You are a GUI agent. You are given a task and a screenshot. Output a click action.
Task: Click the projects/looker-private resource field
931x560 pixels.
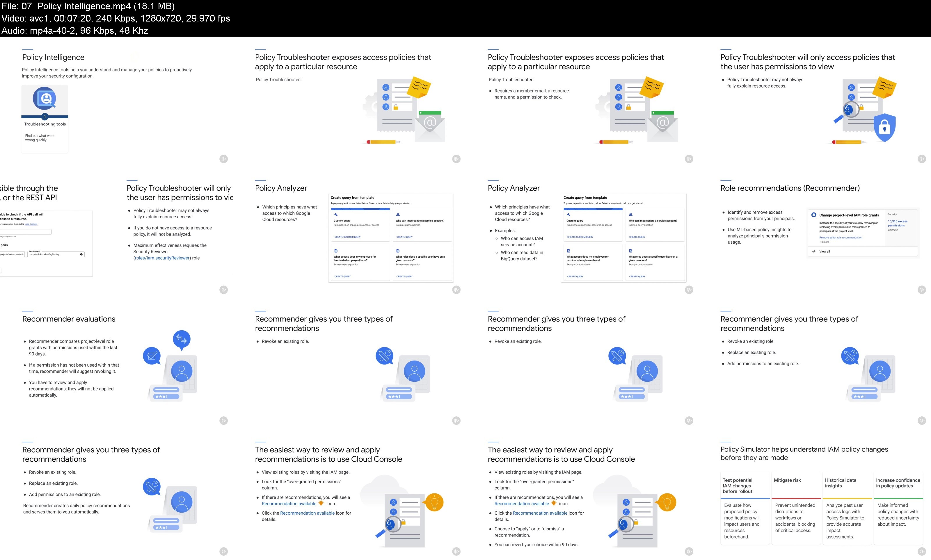click(12, 254)
